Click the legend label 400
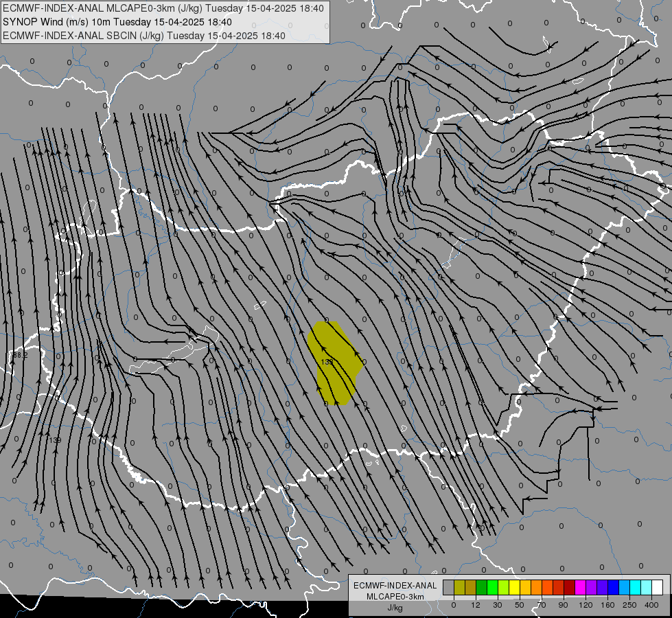This screenshot has height=618, width=672. pos(651,605)
